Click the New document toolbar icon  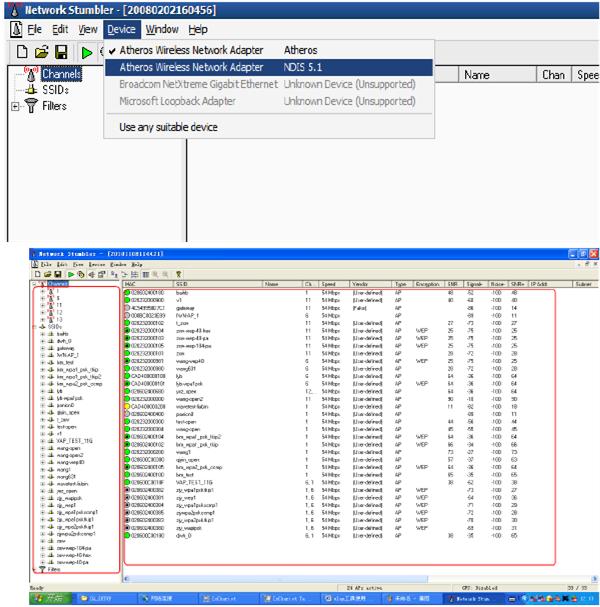(x=22, y=51)
